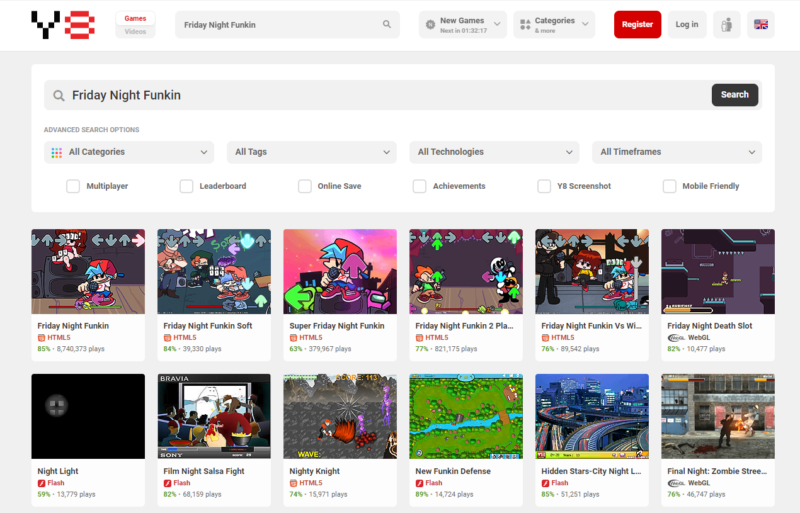This screenshot has height=513, width=800.
Task: Open the Super Friday Night Funkin thumbnail
Action: (x=340, y=272)
